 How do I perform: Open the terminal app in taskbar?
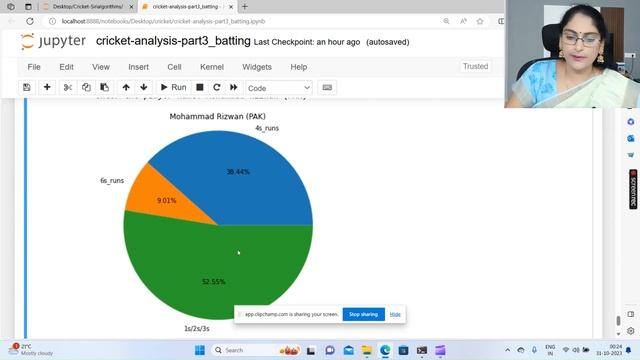tap(422, 350)
